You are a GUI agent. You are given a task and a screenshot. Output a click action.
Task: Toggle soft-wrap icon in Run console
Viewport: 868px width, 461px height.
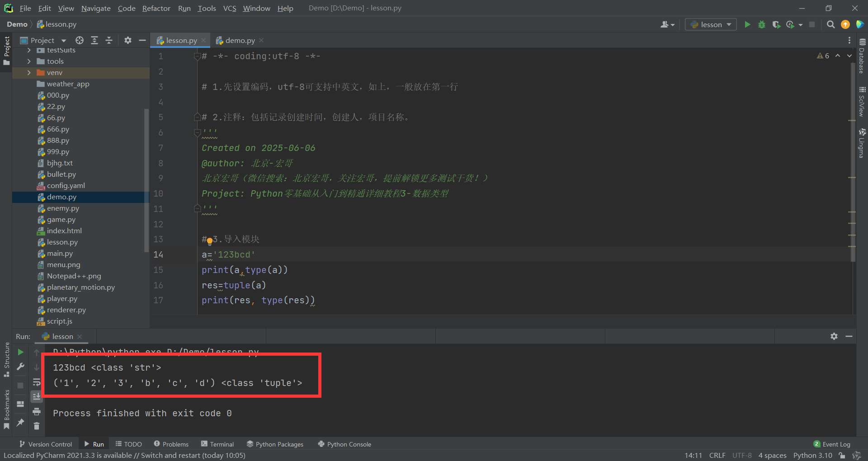tap(37, 382)
